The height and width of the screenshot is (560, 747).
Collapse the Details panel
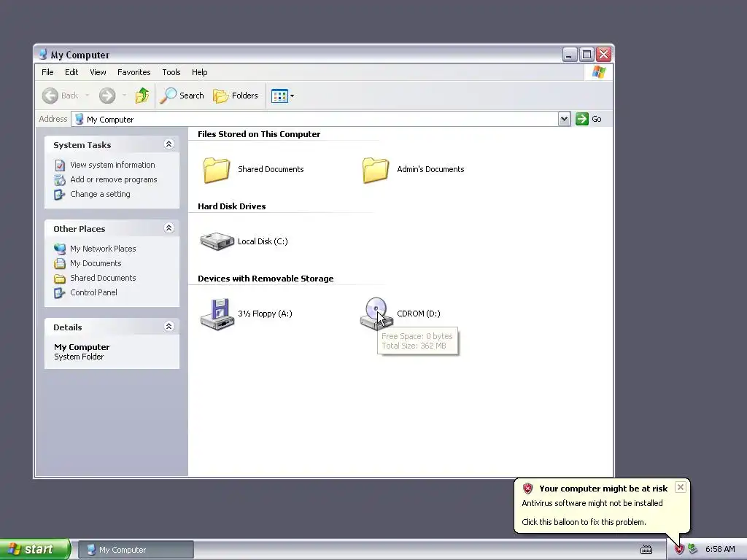coord(169,326)
